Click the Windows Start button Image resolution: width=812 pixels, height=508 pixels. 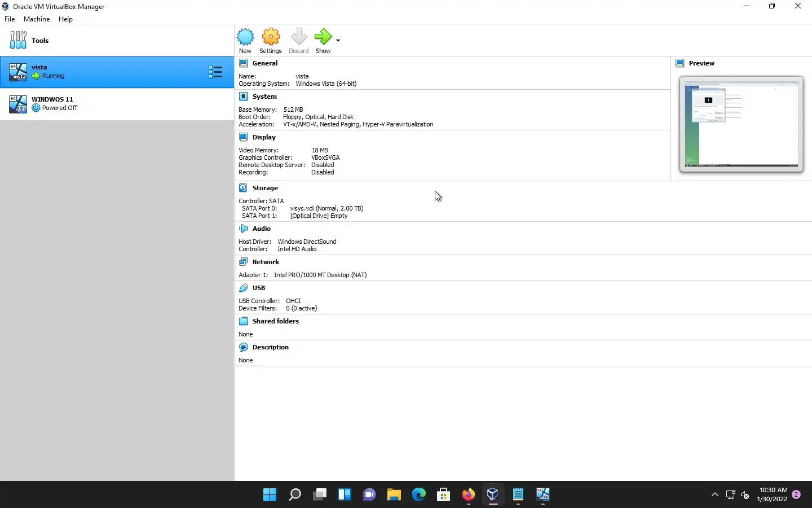[270, 495]
